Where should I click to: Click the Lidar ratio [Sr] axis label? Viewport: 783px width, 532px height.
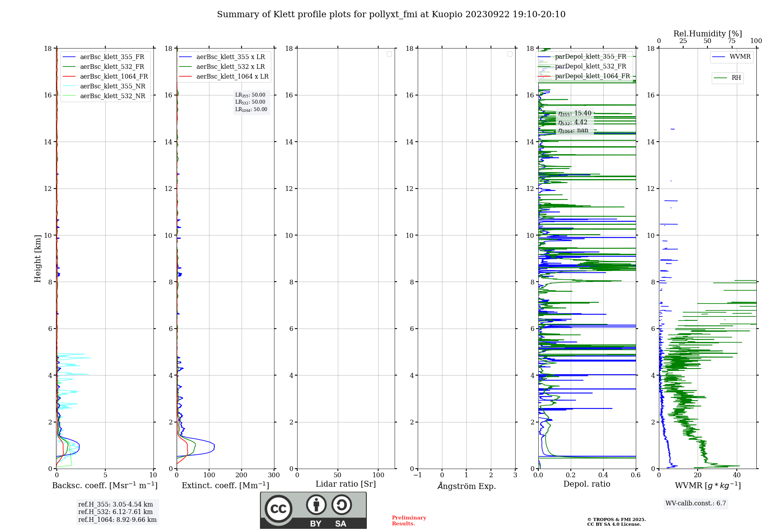click(346, 484)
